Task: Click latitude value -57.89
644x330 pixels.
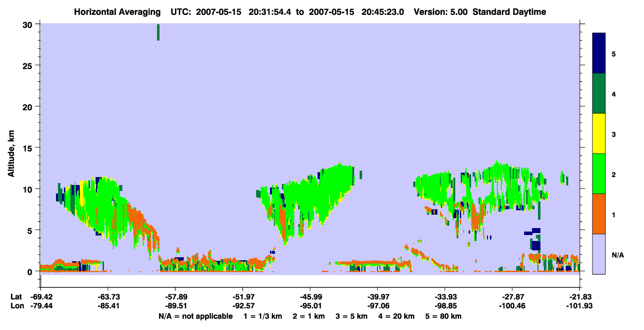Action: point(175,297)
